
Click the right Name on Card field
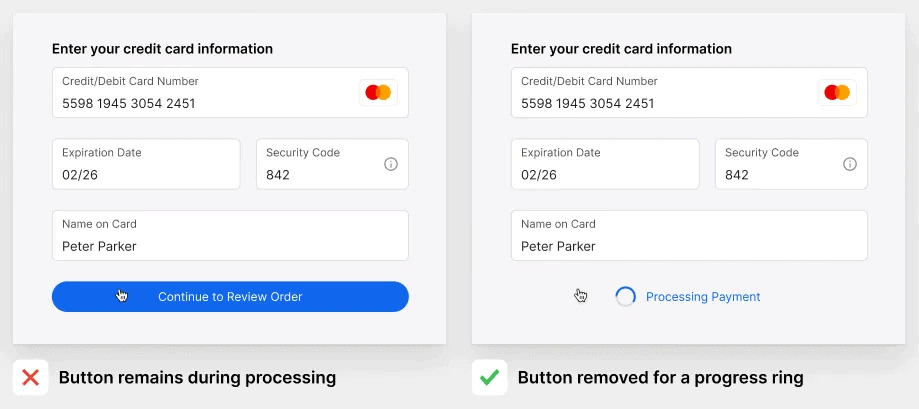[x=689, y=236]
